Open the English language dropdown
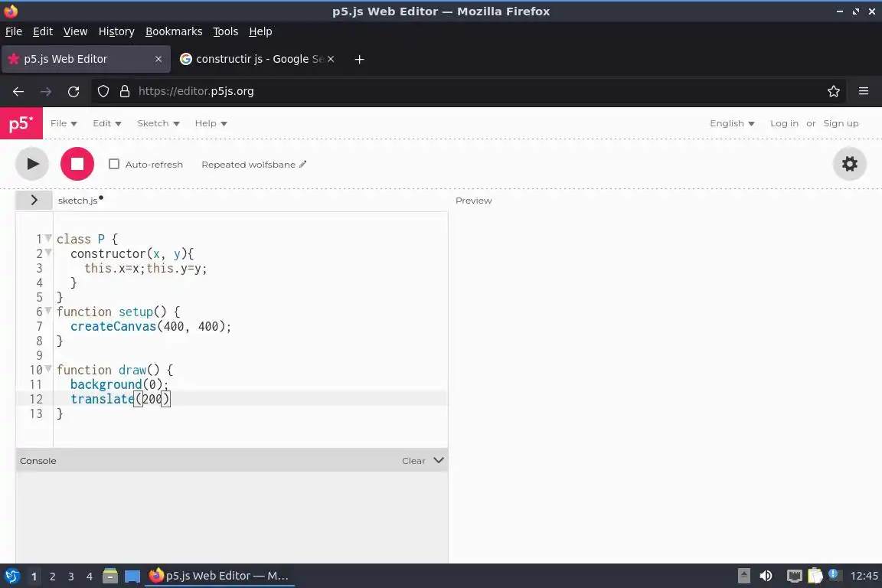 pos(732,123)
